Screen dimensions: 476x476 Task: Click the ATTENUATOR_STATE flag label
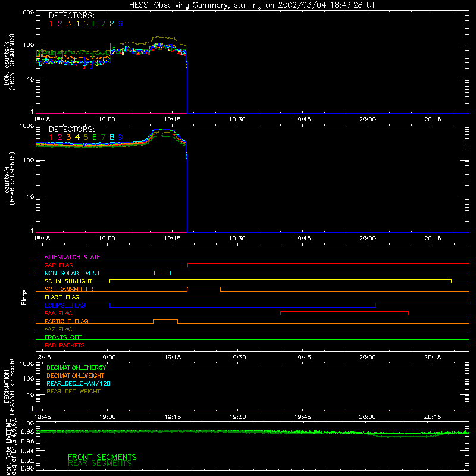coord(72,257)
